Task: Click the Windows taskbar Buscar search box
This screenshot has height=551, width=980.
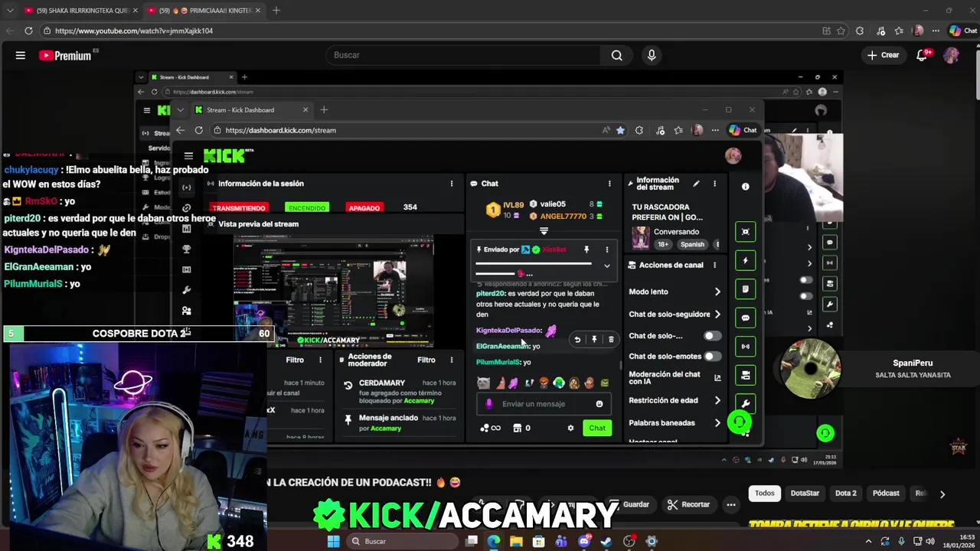Action: pyautogui.click(x=401, y=541)
